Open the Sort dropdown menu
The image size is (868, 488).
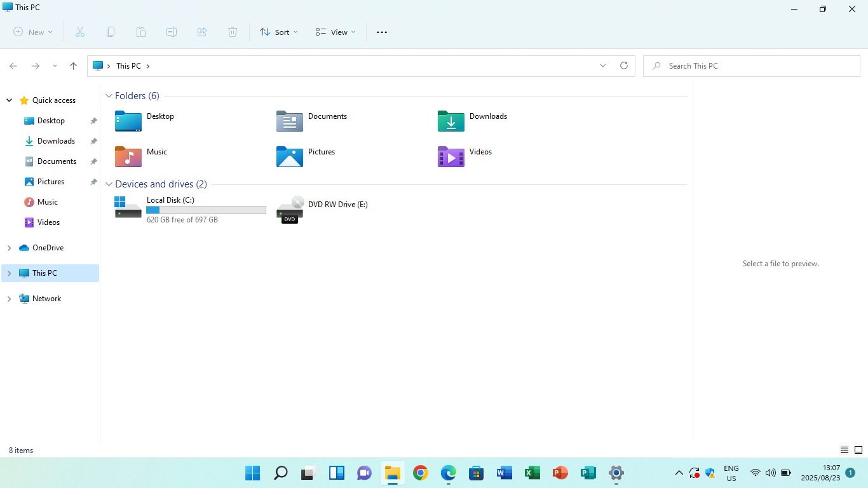pos(278,32)
